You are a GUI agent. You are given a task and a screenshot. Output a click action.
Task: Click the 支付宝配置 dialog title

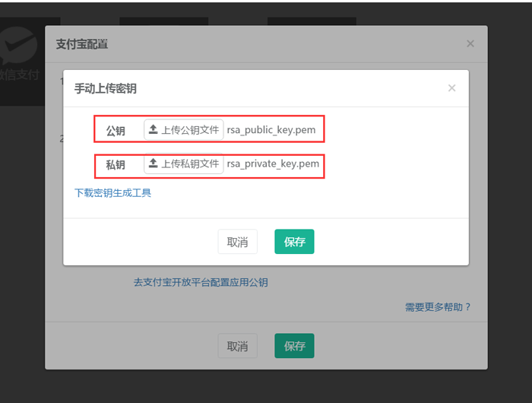(x=82, y=44)
